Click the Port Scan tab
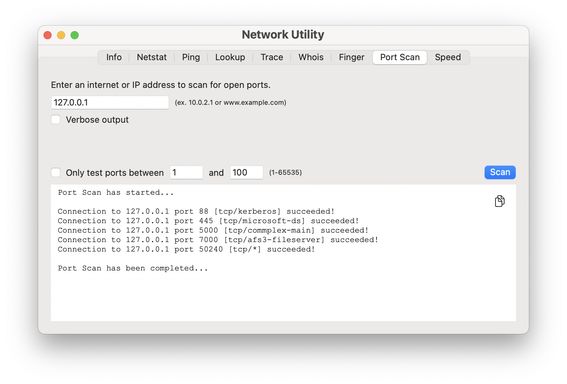This screenshot has width=567, height=384. point(400,57)
